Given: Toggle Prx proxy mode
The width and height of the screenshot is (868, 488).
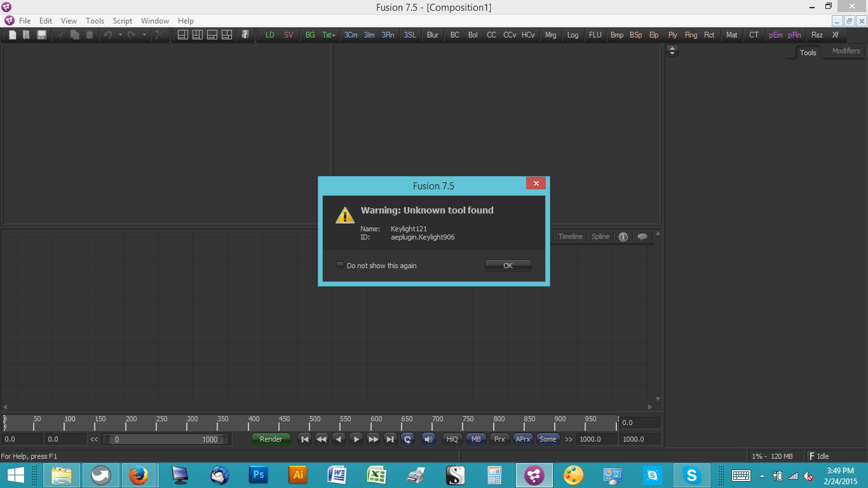Looking at the screenshot, I should [x=499, y=439].
